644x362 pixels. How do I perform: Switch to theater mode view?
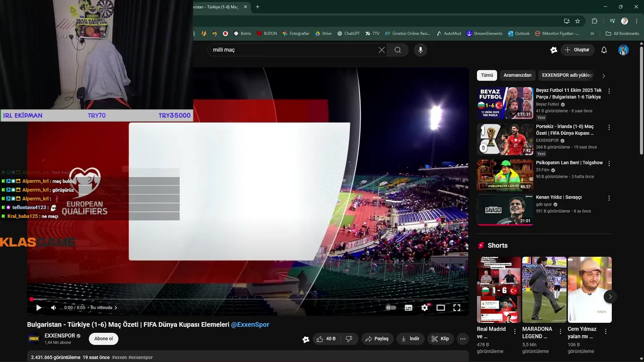coord(441,308)
